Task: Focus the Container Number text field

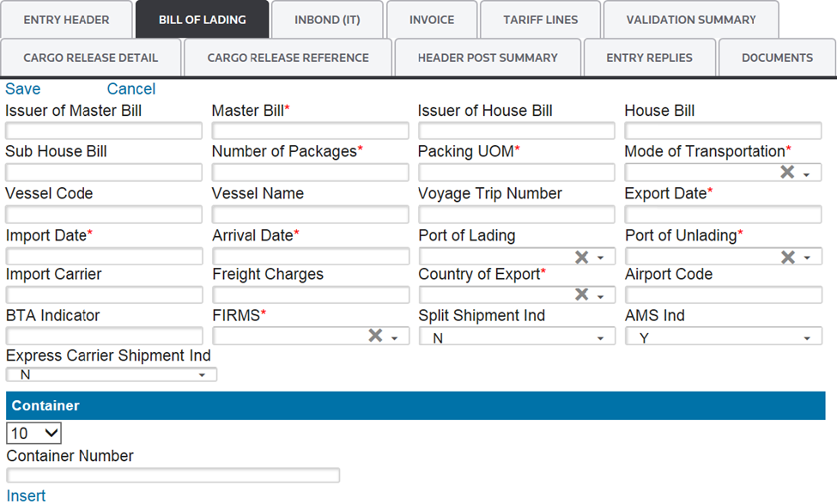Action: (173, 475)
